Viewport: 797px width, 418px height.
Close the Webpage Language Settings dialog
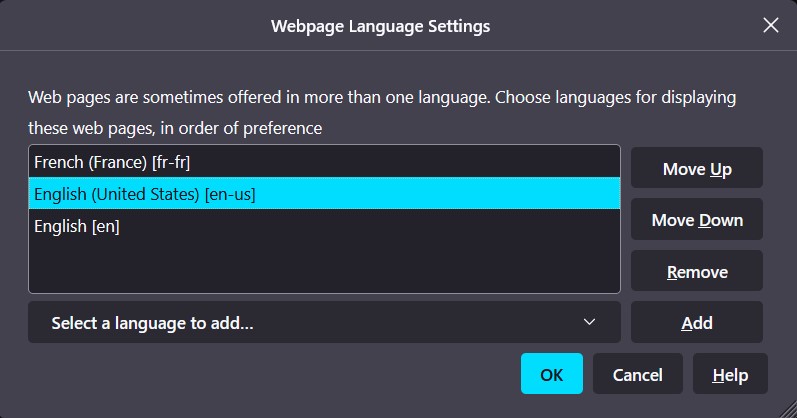click(x=771, y=25)
